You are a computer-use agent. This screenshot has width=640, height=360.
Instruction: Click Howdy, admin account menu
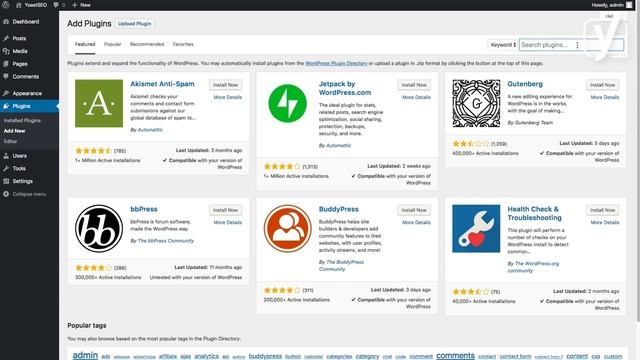tap(612, 5)
